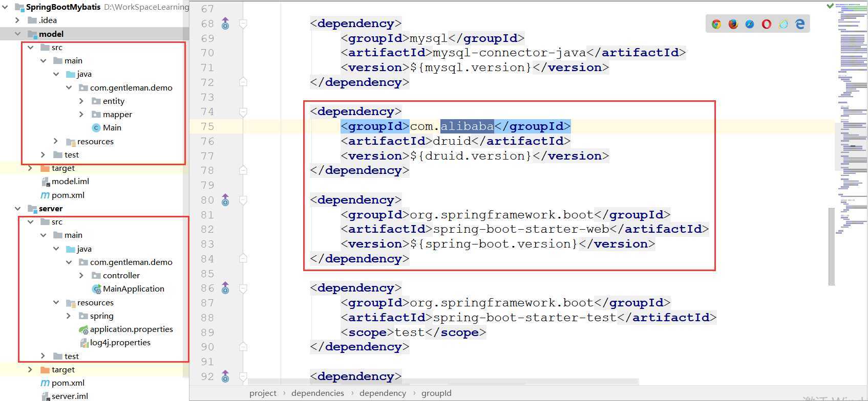Click gutter marker on line 80
868x401 pixels.
(225, 200)
